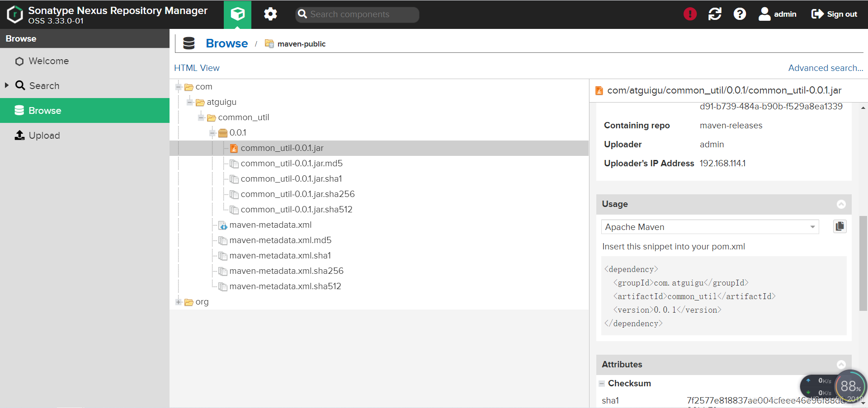Open the help question mark icon
The width and height of the screenshot is (868, 408).
(x=740, y=14)
